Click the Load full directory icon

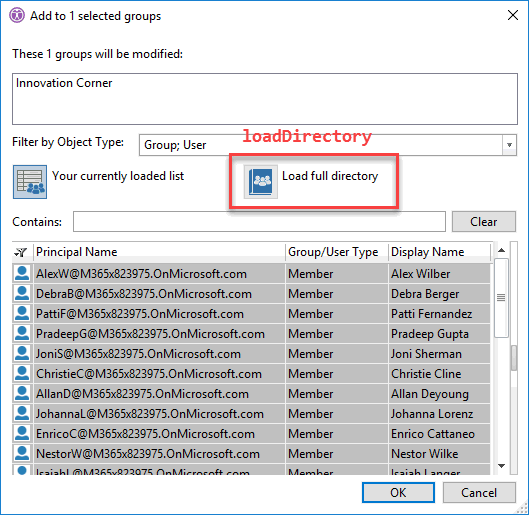[261, 182]
